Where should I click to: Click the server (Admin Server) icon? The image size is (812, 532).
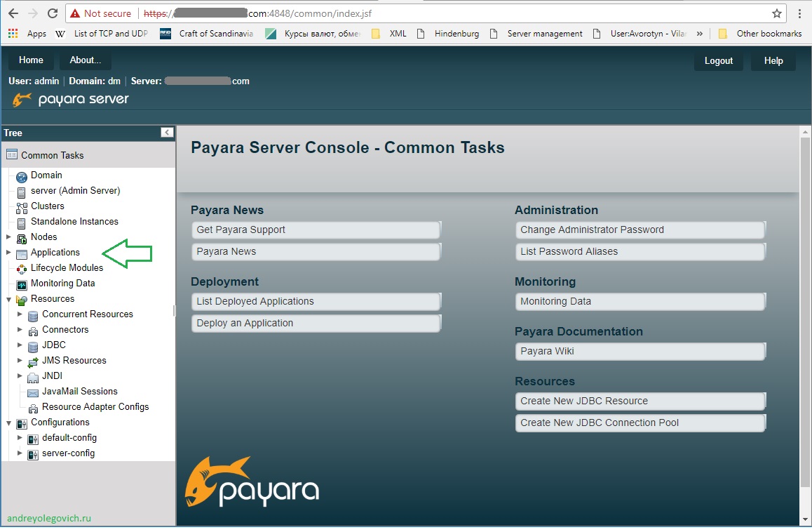tap(21, 193)
